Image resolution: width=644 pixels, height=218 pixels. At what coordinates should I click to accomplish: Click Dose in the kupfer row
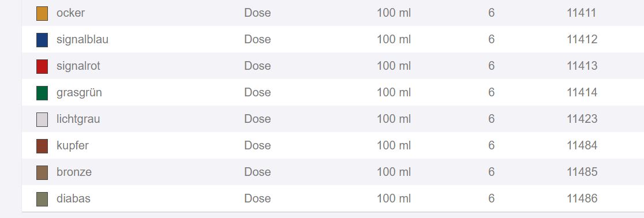click(257, 145)
